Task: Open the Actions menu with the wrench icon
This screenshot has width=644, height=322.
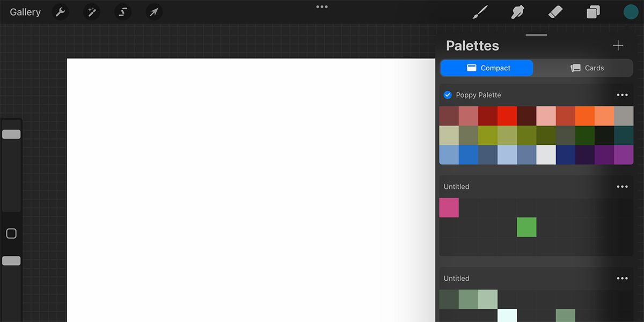Action: [60, 12]
